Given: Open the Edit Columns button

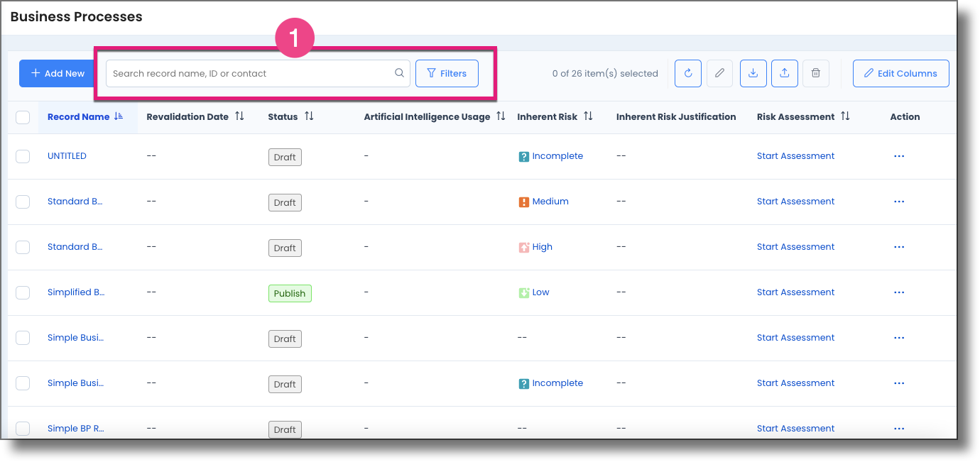Looking at the screenshot, I should tap(900, 73).
